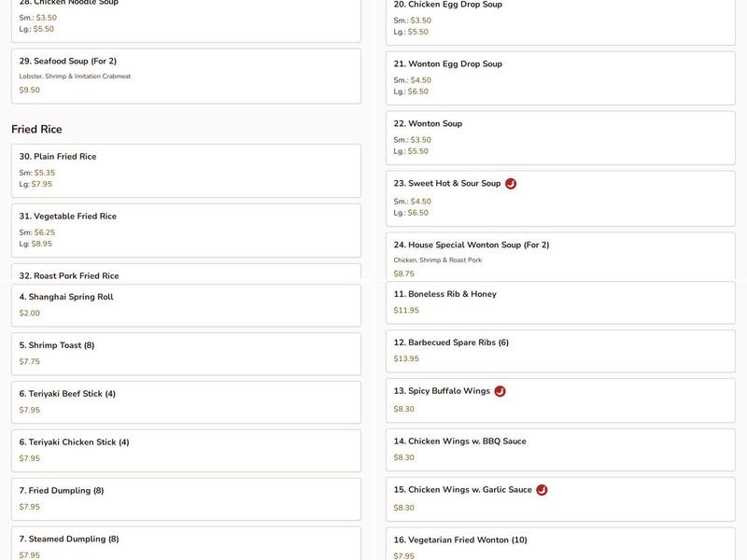Select Seafood Soup (For 2) item
The width and height of the screenshot is (747, 560).
coord(186,76)
